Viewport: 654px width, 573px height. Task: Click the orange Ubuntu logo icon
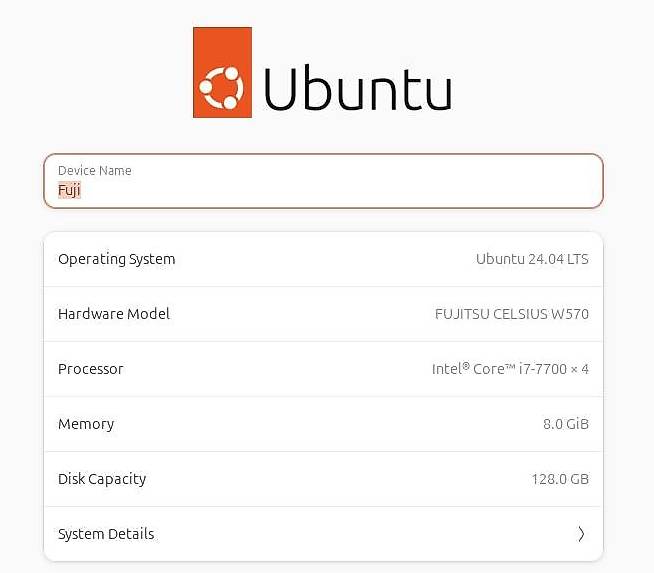(x=222, y=73)
